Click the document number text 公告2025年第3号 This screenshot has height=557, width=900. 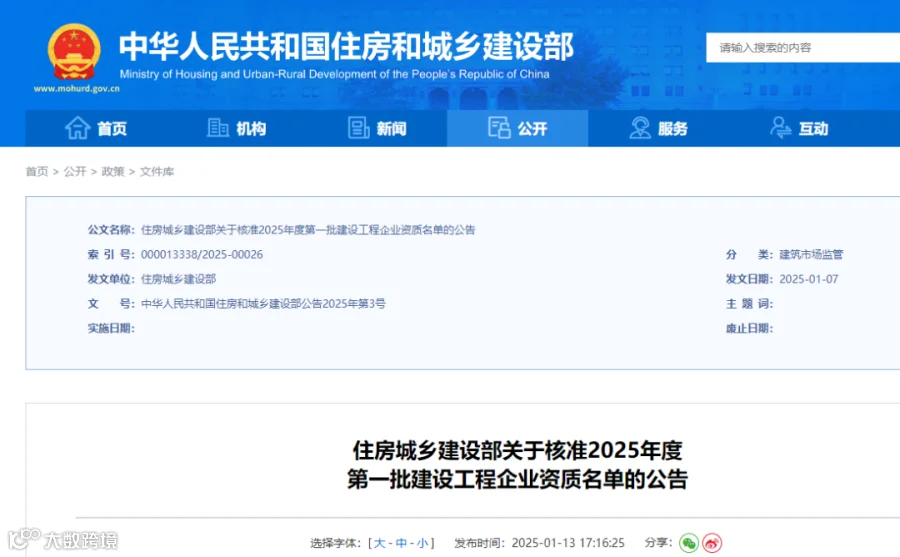pyautogui.click(x=343, y=304)
